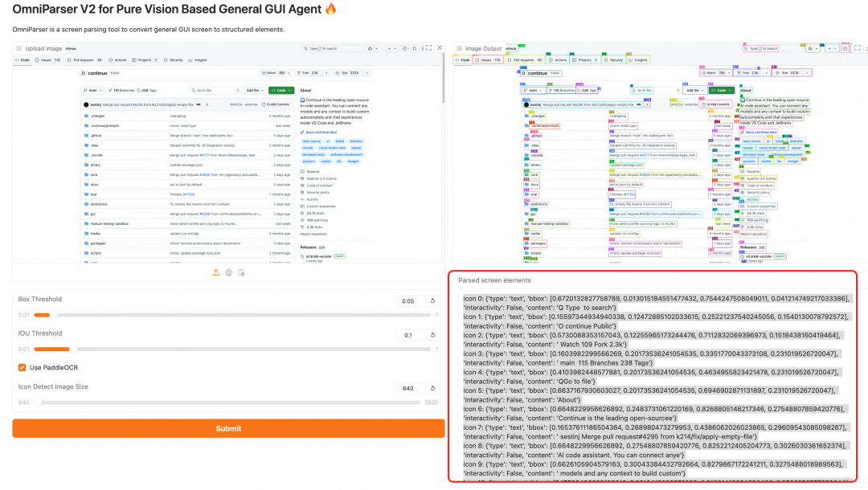This screenshot has width=868, height=490.
Task: Click the Use PaddleOCR label text
Action: click(x=54, y=368)
